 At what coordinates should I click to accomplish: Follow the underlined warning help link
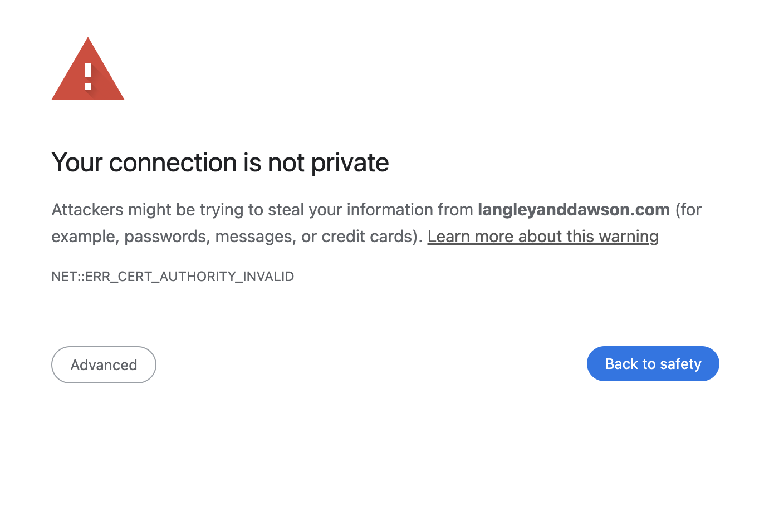(543, 236)
